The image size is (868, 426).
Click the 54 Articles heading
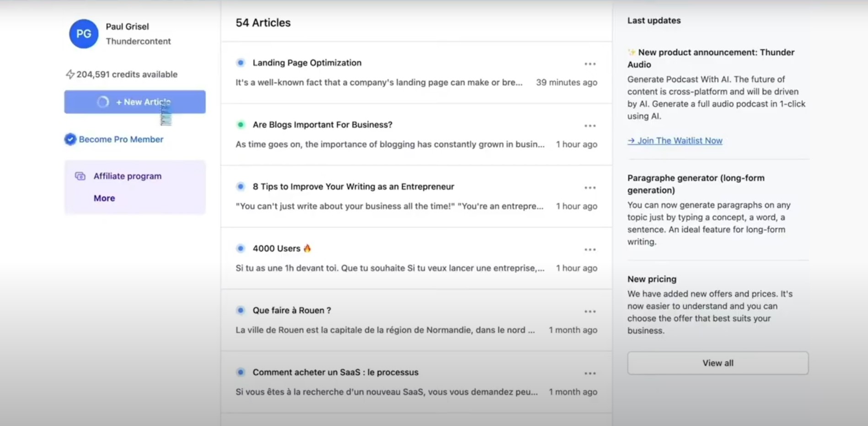tap(263, 22)
